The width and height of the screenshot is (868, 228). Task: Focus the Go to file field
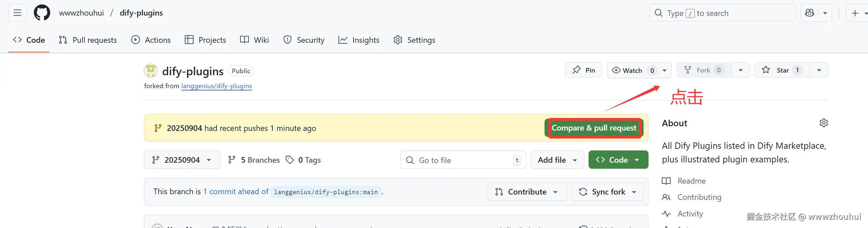[463, 160]
